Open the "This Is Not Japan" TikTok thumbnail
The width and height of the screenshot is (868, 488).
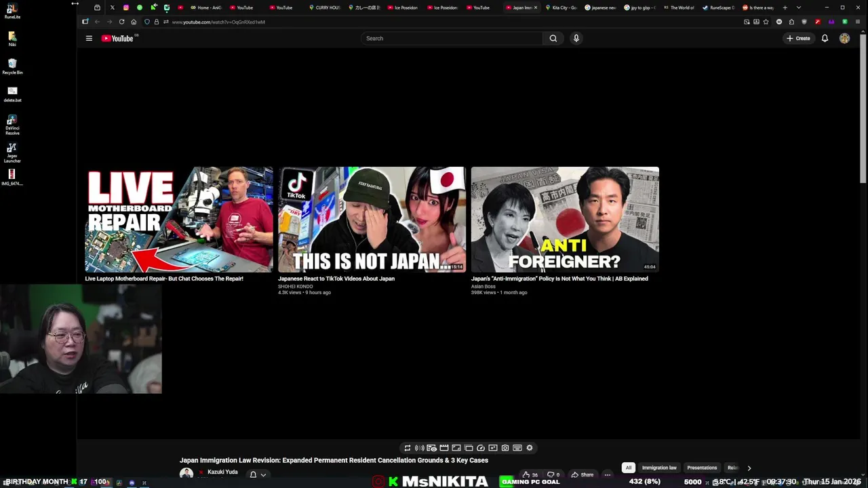coord(372,220)
